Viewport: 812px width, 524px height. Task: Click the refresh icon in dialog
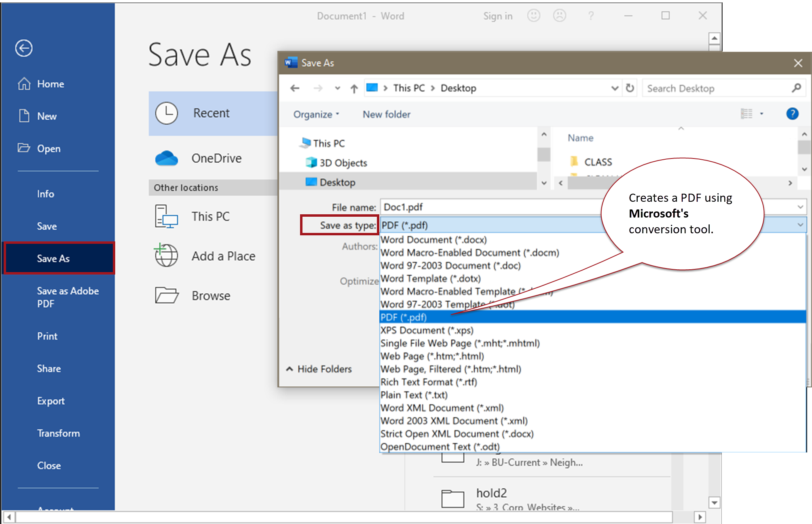(630, 88)
